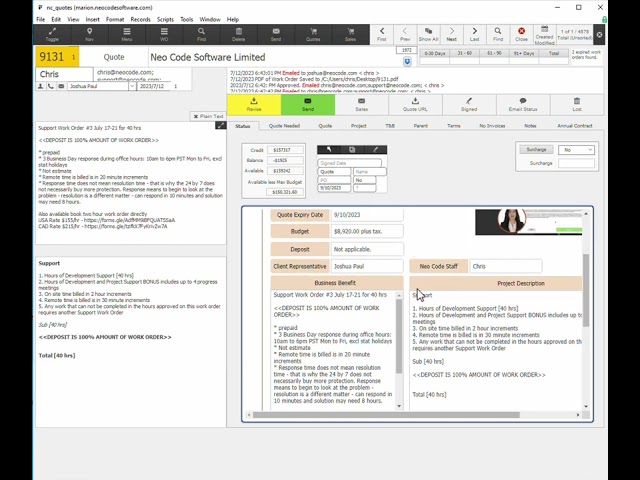Click the Find magnifier in the light toolbar
This screenshot has width=640, height=480.
pos(498,34)
